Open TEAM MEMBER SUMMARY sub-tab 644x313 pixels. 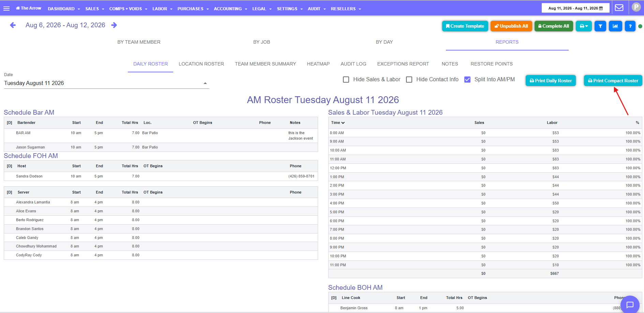click(265, 64)
